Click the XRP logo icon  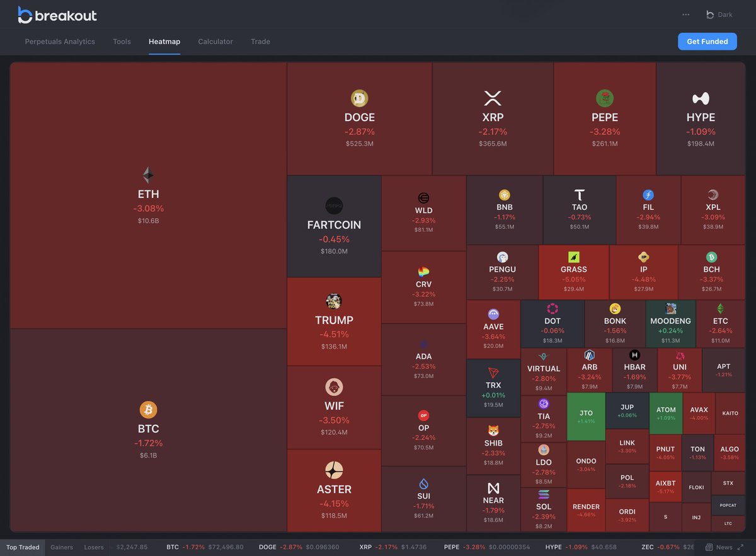pos(492,98)
